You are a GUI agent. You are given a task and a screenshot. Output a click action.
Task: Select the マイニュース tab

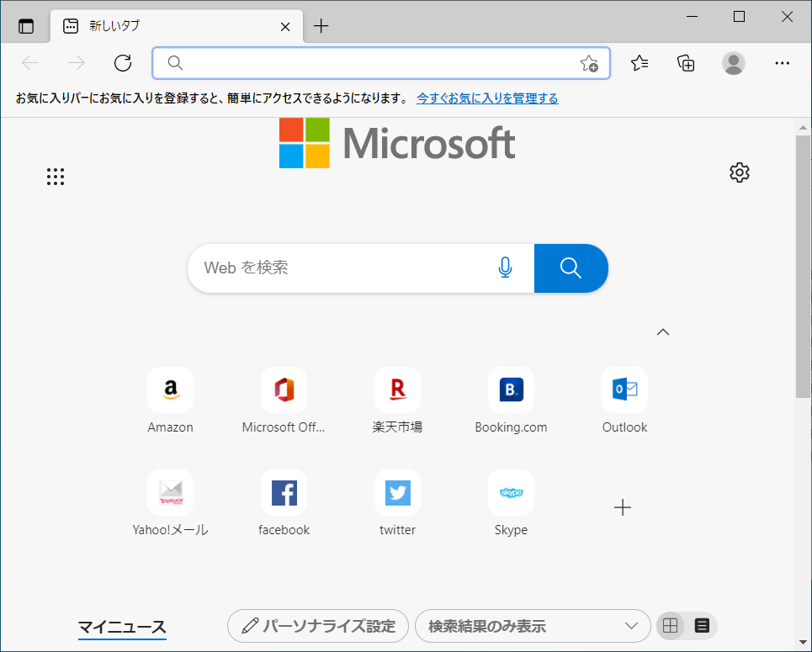tap(122, 627)
